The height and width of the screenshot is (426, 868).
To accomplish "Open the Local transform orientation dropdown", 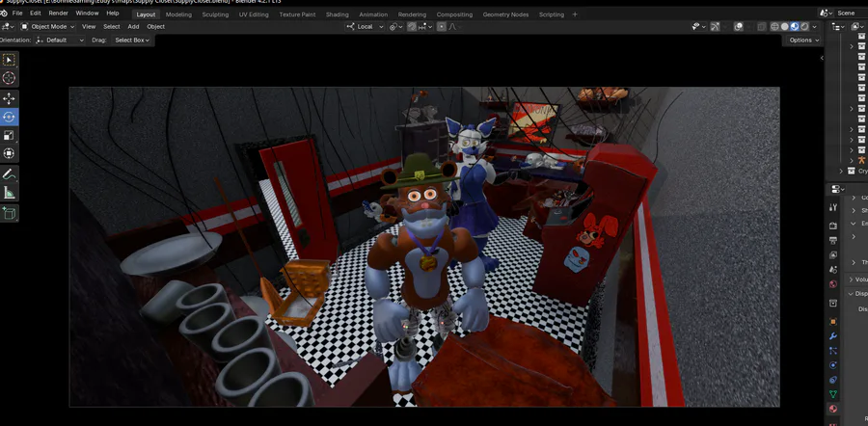I will 365,27.
